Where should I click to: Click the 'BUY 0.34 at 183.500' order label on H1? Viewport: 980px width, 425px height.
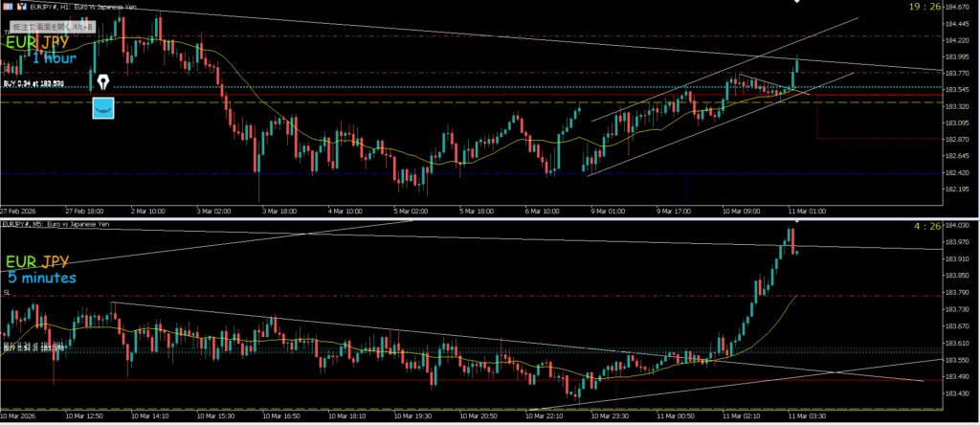pos(33,83)
